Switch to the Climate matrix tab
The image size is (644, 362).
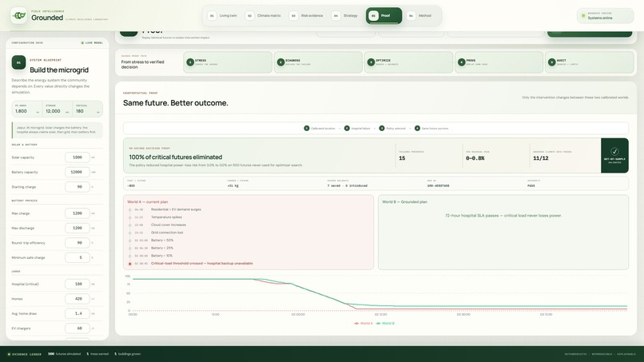click(x=263, y=16)
